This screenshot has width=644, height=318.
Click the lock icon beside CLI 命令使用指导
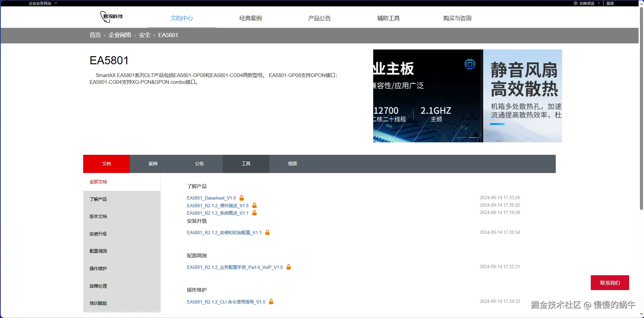click(x=271, y=302)
